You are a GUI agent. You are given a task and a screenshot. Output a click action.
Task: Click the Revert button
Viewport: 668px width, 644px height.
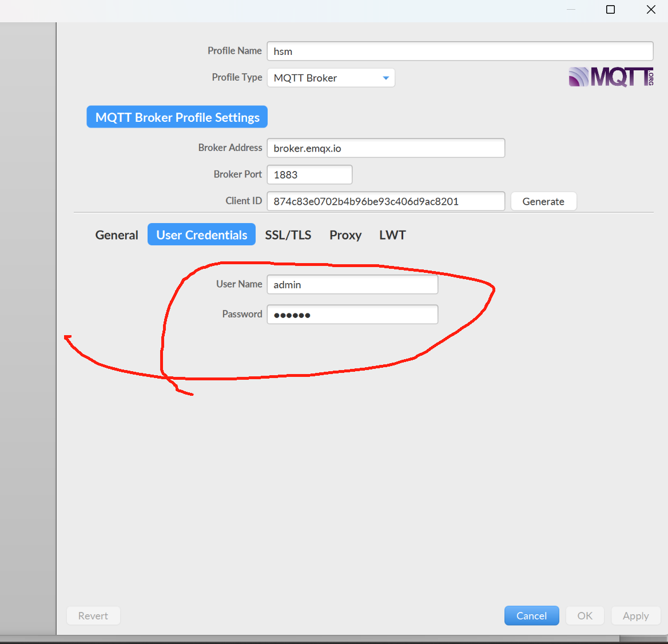pyautogui.click(x=93, y=616)
